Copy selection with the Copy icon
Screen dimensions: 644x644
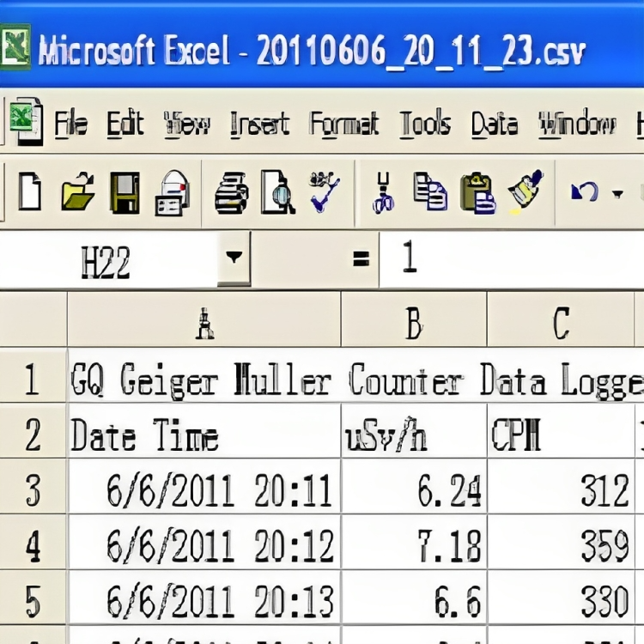tap(430, 191)
